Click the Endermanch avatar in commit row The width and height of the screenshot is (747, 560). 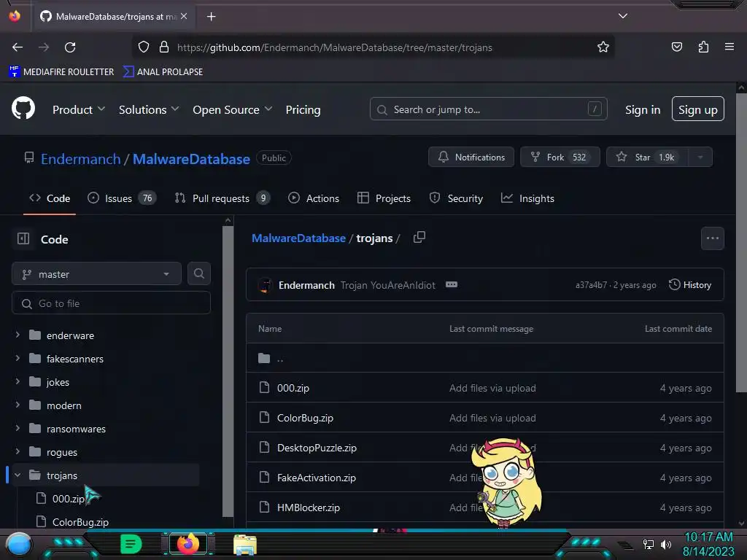coord(265,285)
